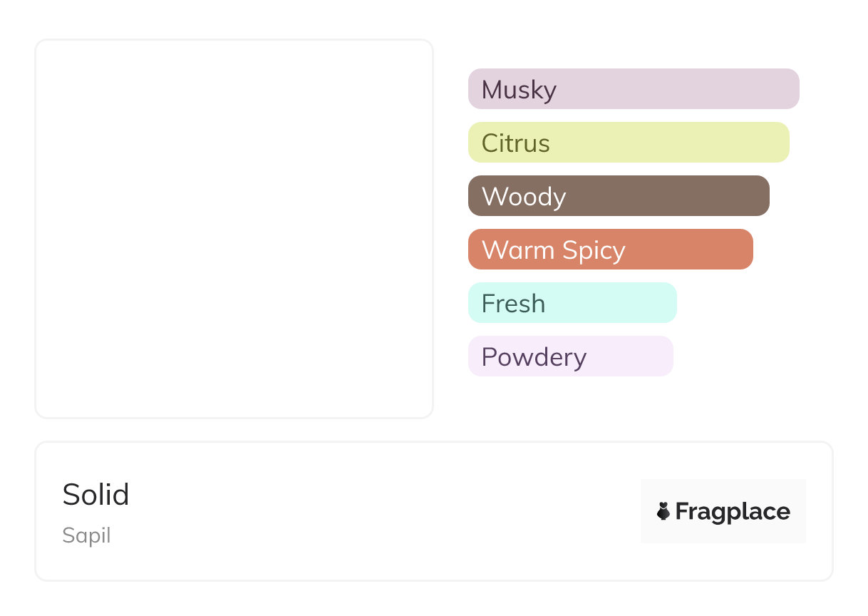Open the Sapil brand name
Image resolution: width=868 pixels, height=616 pixels.
(86, 535)
